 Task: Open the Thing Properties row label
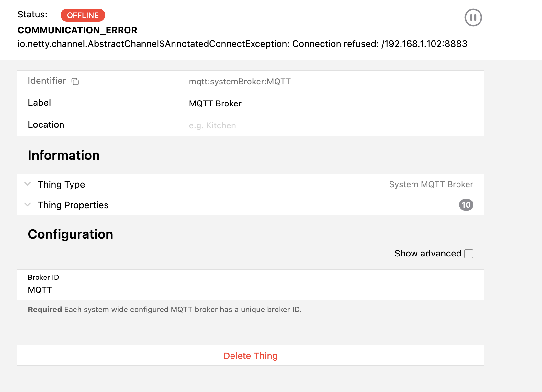[x=73, y=205]
